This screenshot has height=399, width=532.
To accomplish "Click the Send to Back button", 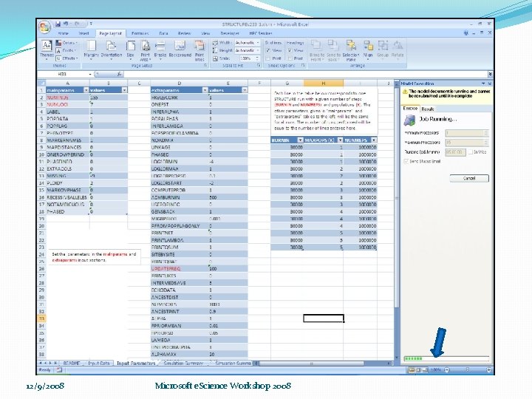I will click(333, 50).
